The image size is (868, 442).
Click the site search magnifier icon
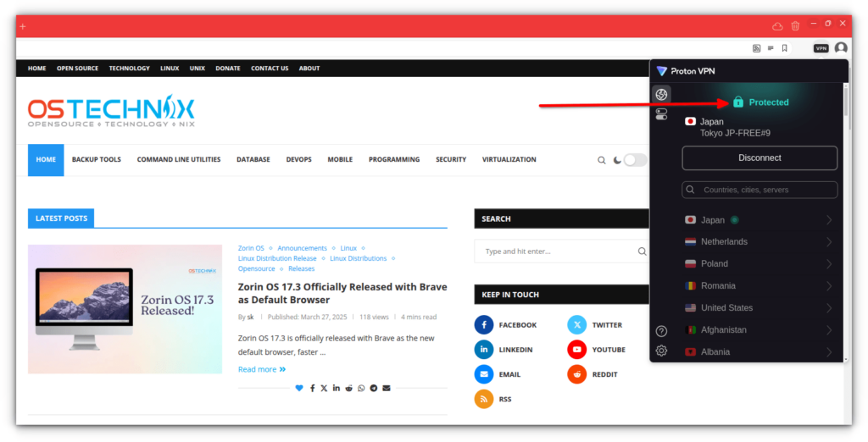click(601, 160)
